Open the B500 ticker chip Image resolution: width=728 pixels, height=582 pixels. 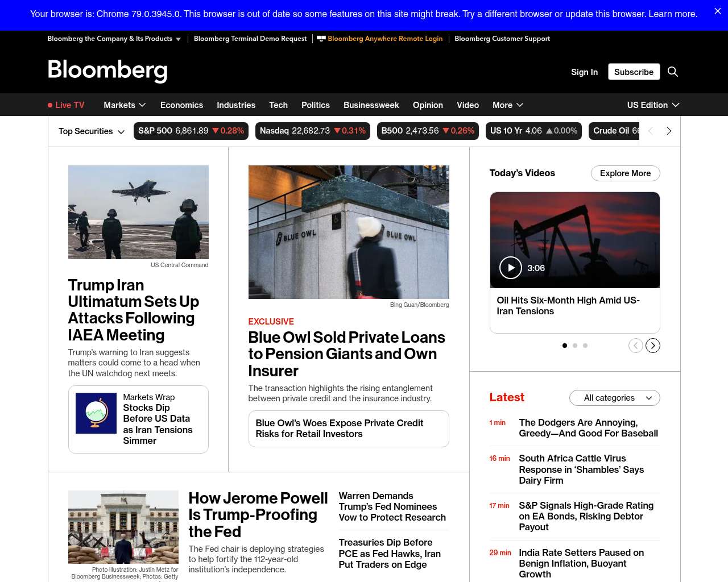(428, 131)
